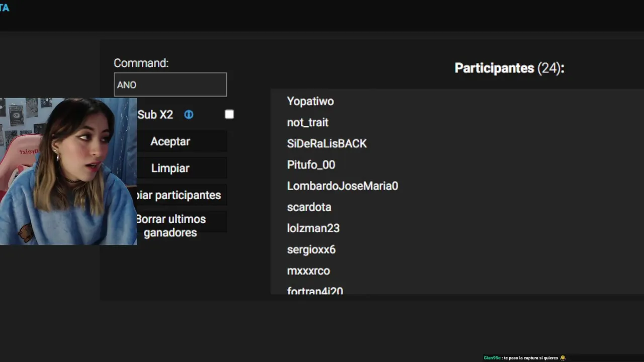Viewport: 644px width, 362px height.
Task: Select participant not_trait
Action: coord(307,122)
